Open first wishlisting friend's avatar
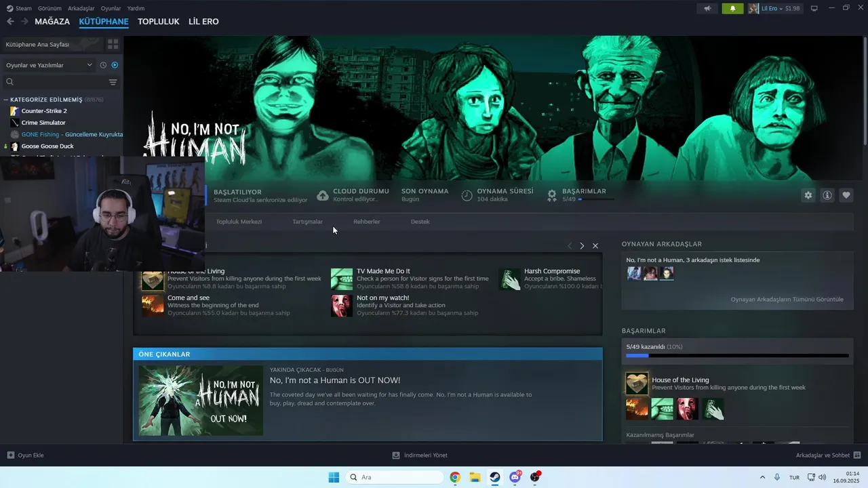Viewport: 868px width, 488px height. [x=634, y=273]
